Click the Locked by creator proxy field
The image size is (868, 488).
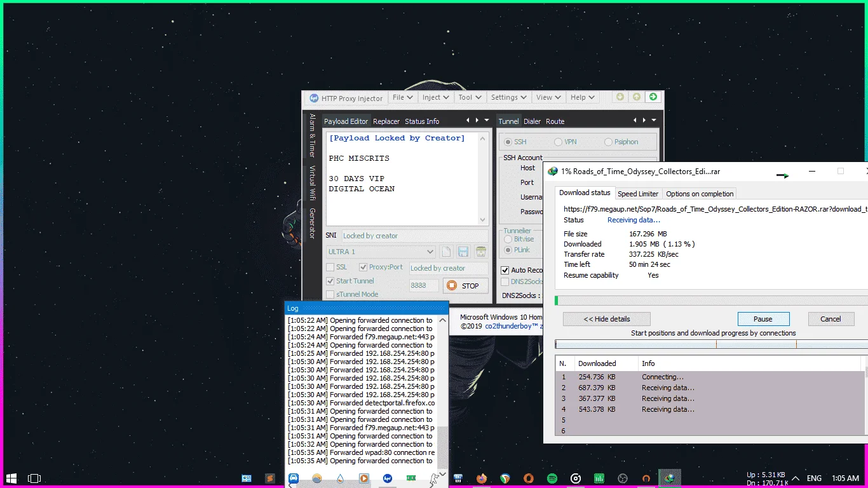point(449,268)
